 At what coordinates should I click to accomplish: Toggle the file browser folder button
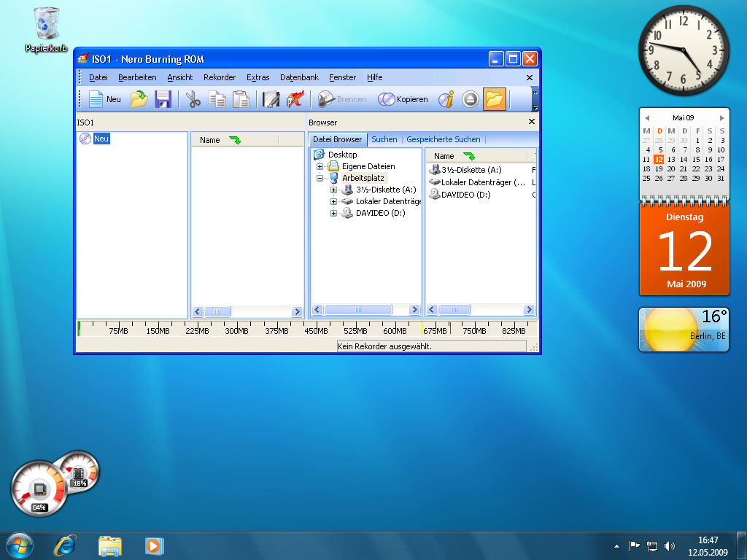[x=495, y=99]
